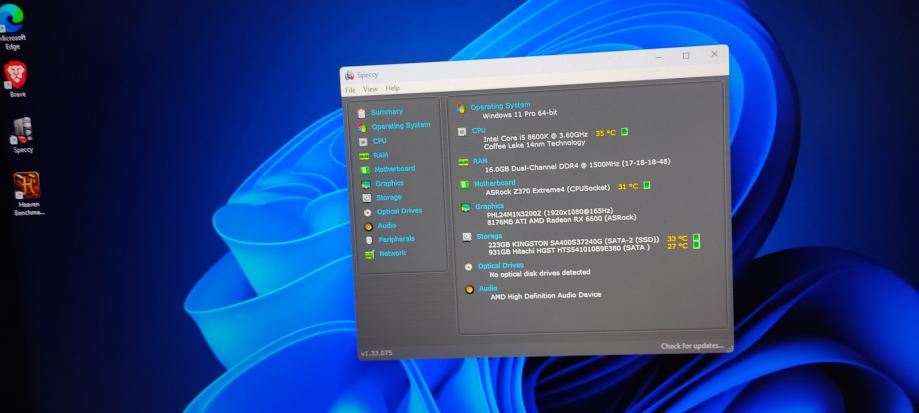Open Speccy desktop shortcut
Image resolution: width=919 pixels, height=413 pixels.
(x=22, y=135)
